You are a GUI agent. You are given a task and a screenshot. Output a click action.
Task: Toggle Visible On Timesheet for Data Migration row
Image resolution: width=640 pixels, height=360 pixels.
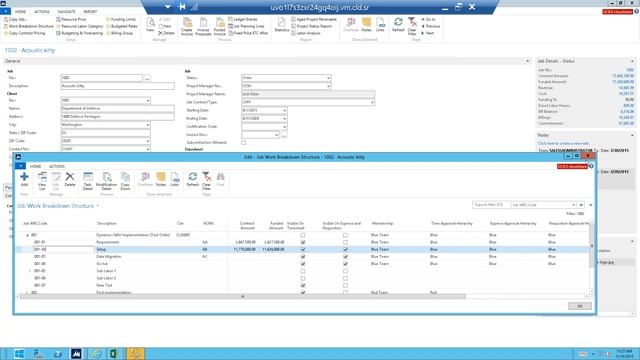(303, 256)
